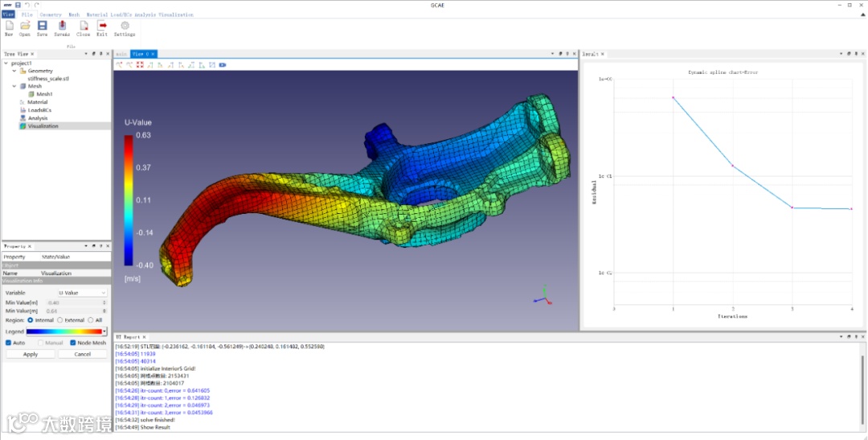Select the Mesh1 tree item
Image resolution: width=868 pixels, height=440 pixels.
coord(44,94)
